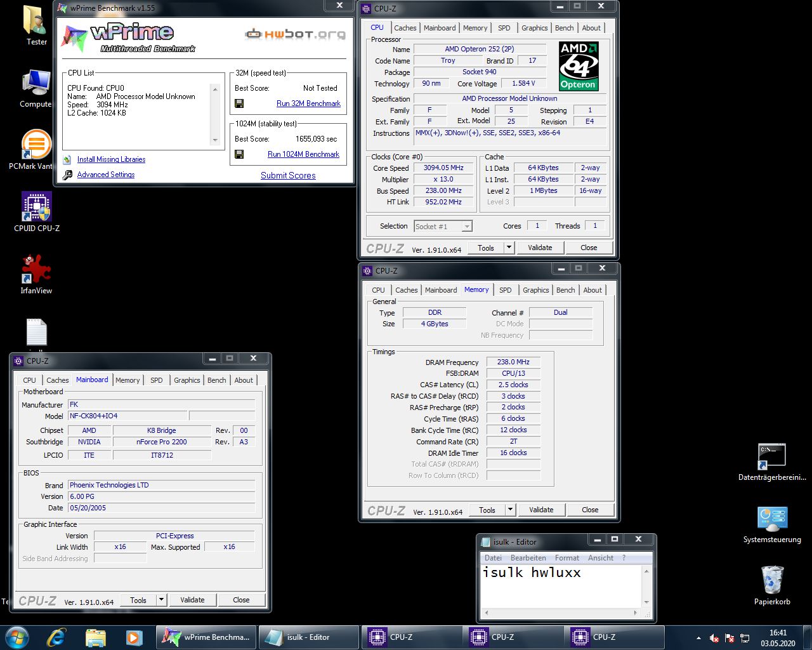
Task: Expand Tools dropdown arrow in Mainboard window
Action: (161, 600)
